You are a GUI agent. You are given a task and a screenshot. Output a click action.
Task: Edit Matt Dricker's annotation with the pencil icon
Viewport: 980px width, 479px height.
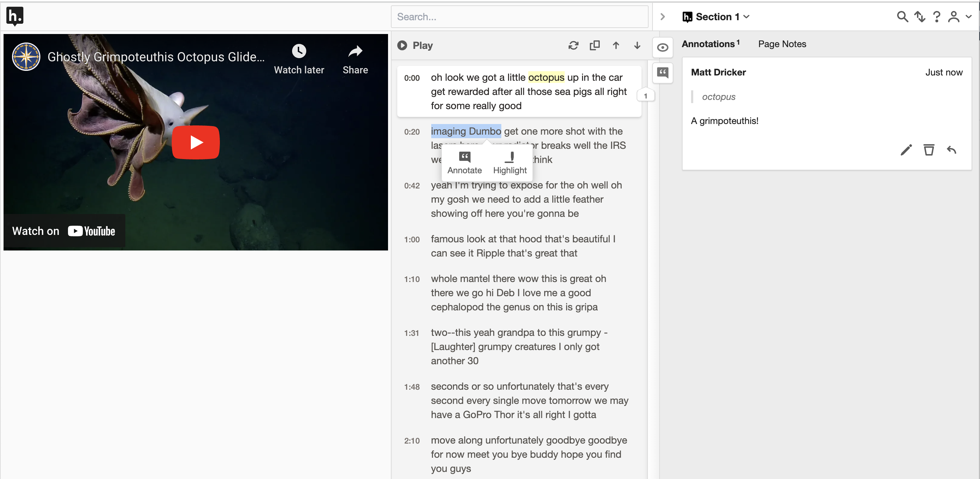pyautogui.click(x=906, y=150)
